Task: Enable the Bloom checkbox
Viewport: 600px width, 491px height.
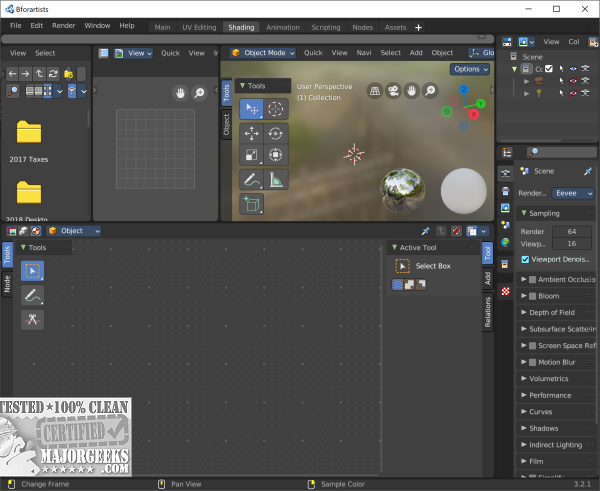Action: 533,296
